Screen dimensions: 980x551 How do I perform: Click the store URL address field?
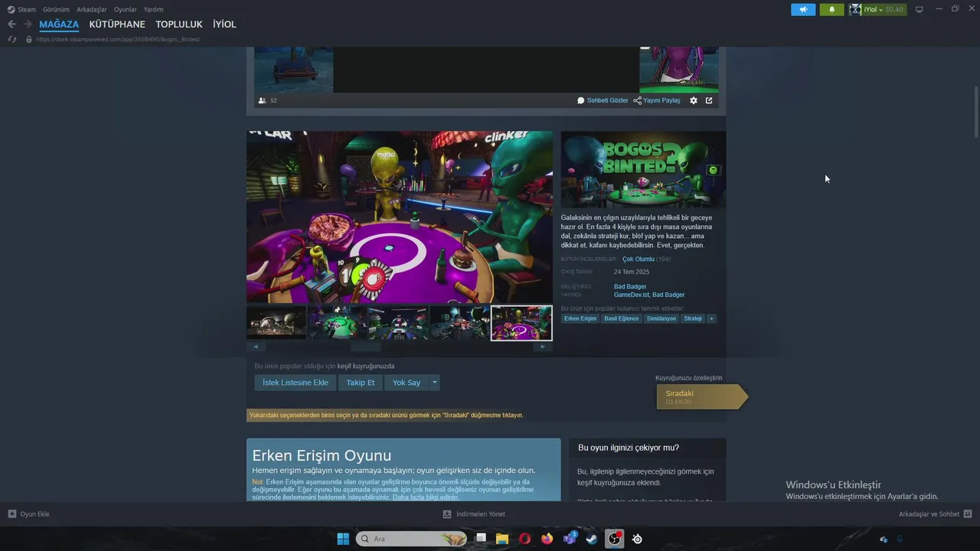[x=118, y=39]
